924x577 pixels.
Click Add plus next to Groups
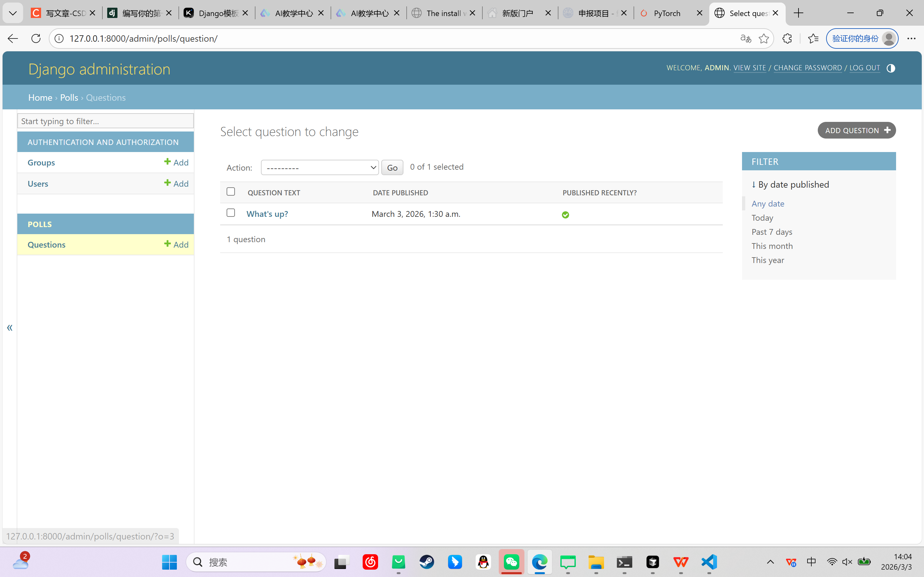pyautogui.click(x=177, y=163)
